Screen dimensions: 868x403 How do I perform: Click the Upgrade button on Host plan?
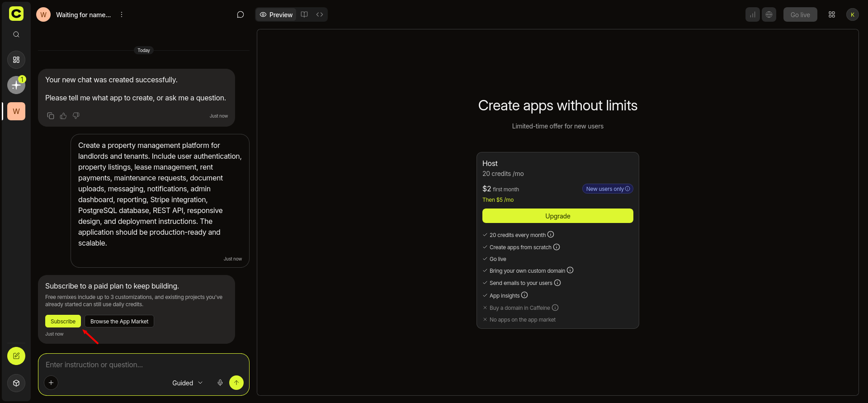[x=557, y=216]
